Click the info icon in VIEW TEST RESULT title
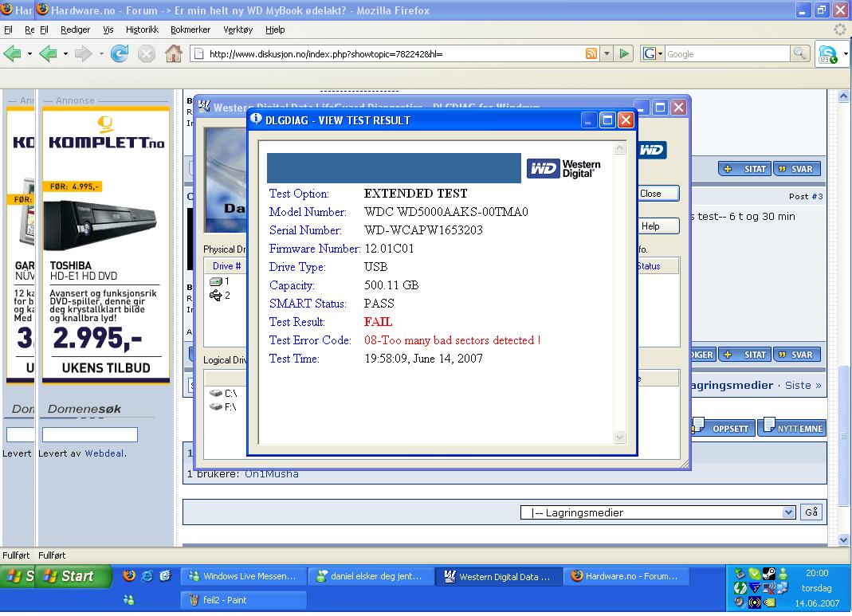The height and width of the screenshot is (616, 852). pyautogui.click(x=256, y=119)
